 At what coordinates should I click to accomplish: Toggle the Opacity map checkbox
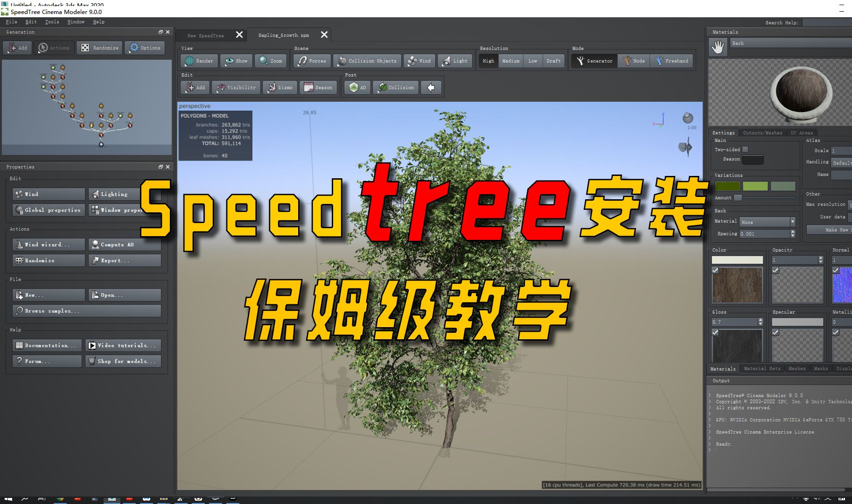pos(775,270)
